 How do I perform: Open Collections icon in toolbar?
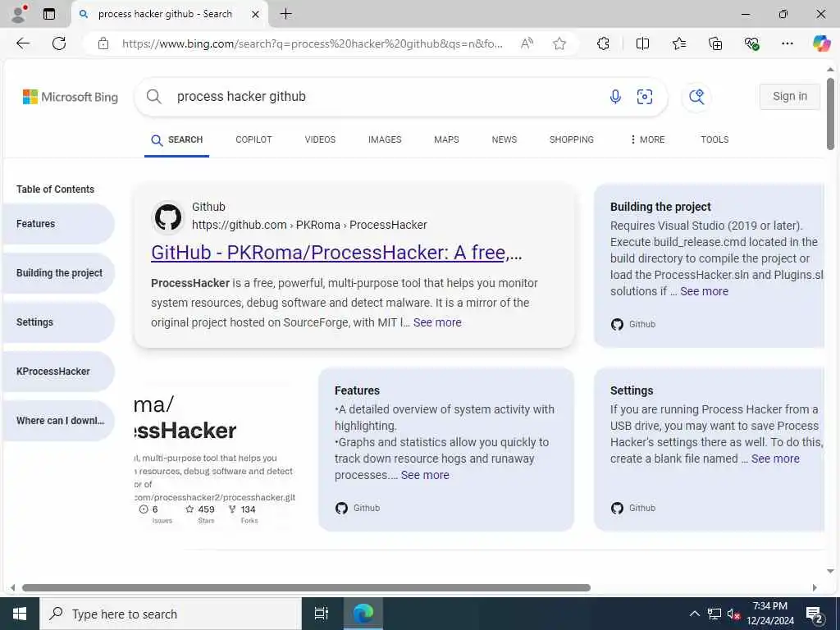click(x=715, y=43)
